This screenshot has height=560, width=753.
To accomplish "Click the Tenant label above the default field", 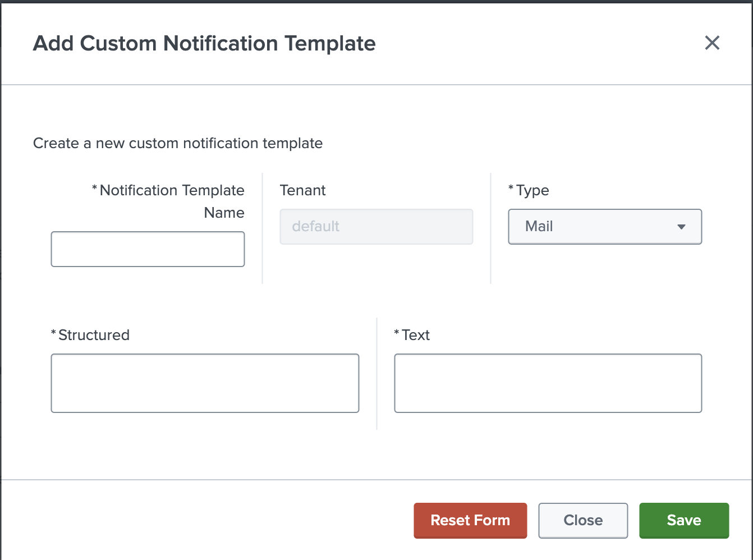I will [x=302, y=190].
